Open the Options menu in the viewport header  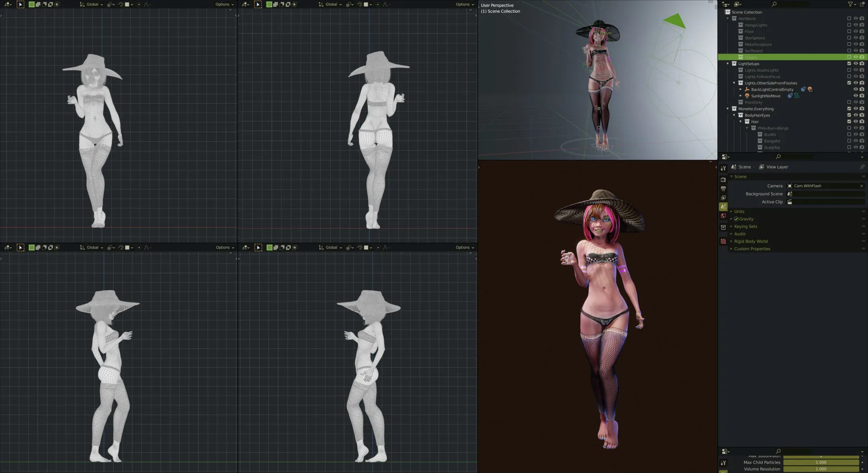pos(223,4)
